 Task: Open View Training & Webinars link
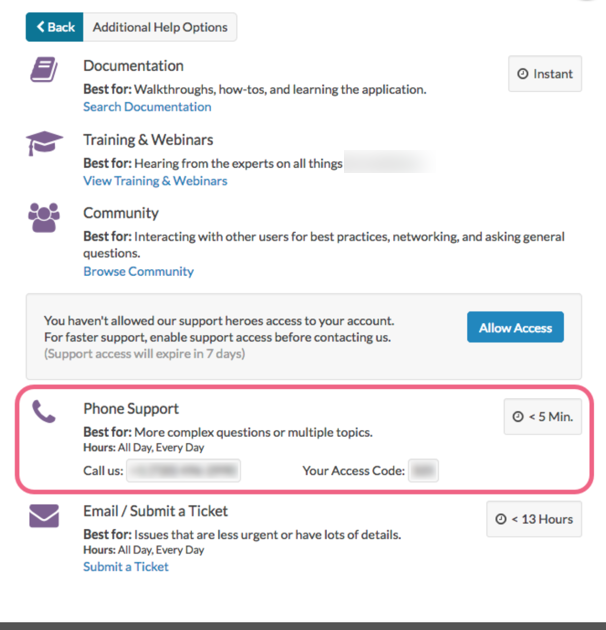coord(155,181)
